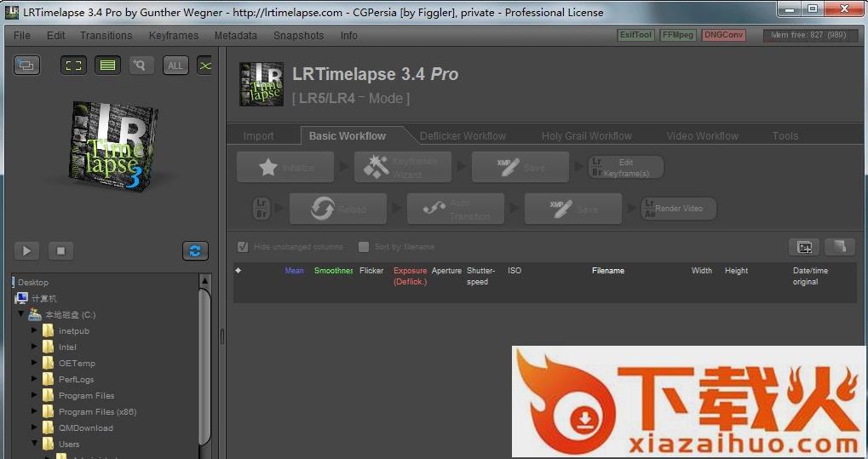Click the page-corner icon above the table
The image size is (868, 459).
pyautogui.click(x=840, y=247)
